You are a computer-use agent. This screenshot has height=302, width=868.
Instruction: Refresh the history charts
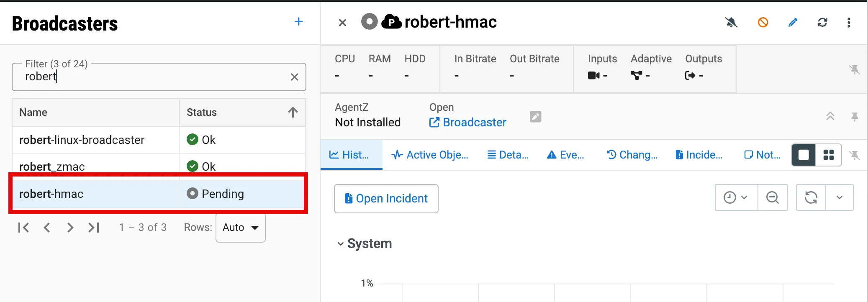click(811, 197)
